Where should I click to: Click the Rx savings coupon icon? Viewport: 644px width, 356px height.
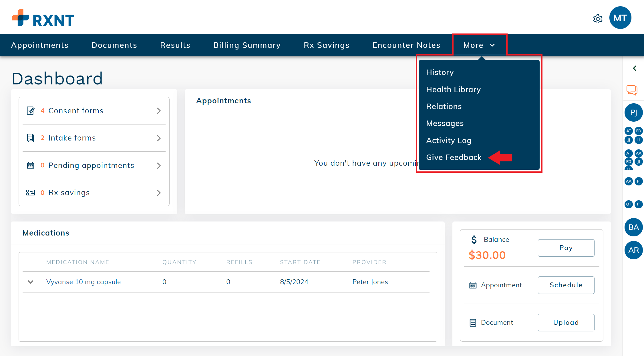tap(30, 193)
